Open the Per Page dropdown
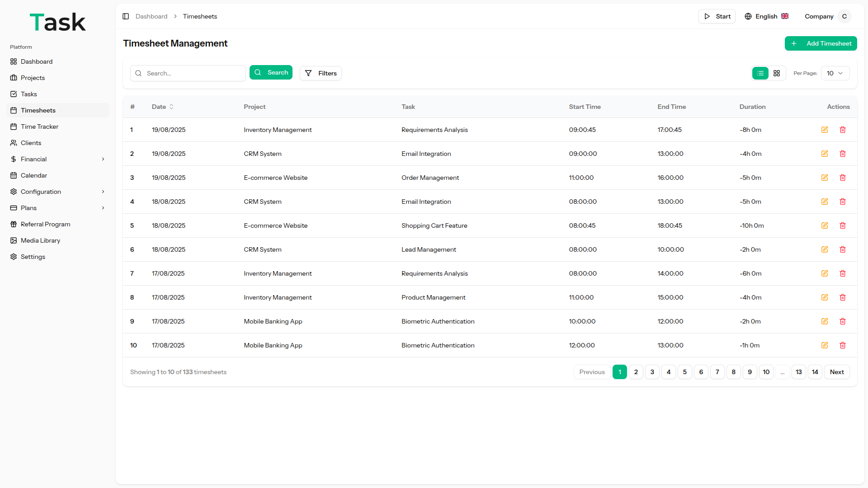Viewport: 868px width, 488px height. click(x=835, y=73)
